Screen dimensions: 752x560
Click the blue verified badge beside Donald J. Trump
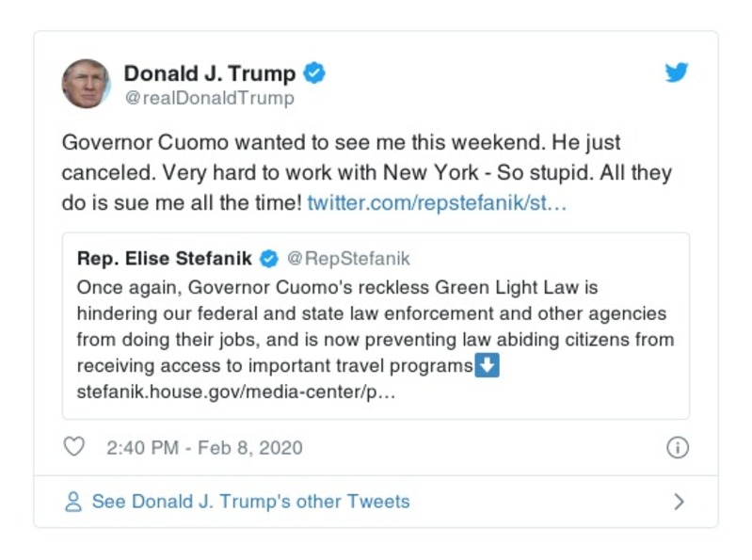coord(315,73)
